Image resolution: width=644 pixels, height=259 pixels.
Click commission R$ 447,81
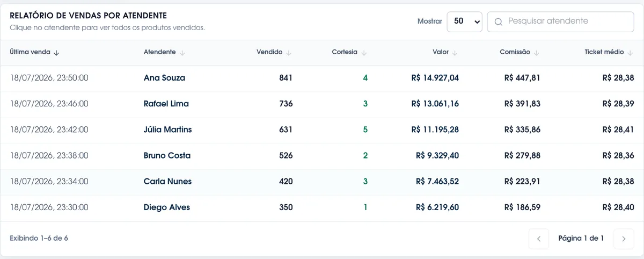(x=522, y=78)
